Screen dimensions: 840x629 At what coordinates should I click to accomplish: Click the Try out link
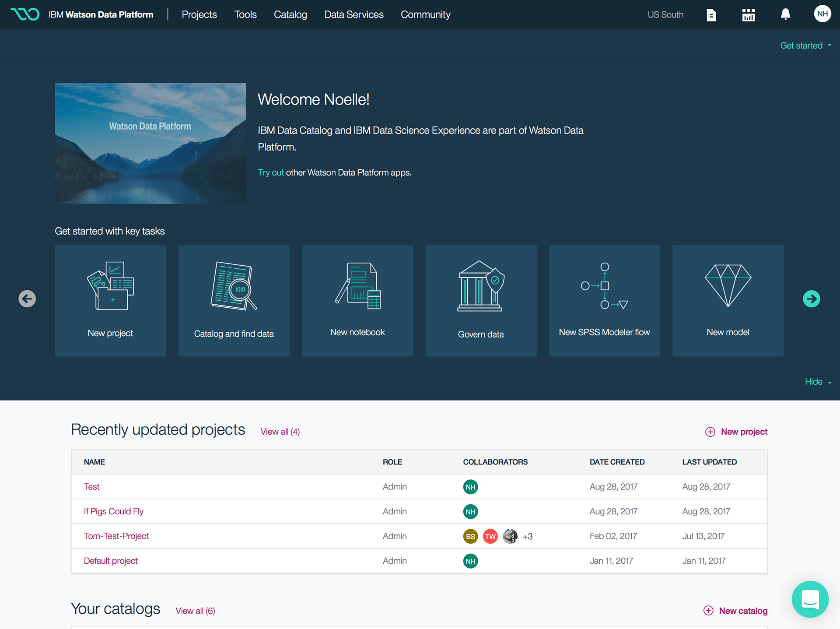pos(271,172)
